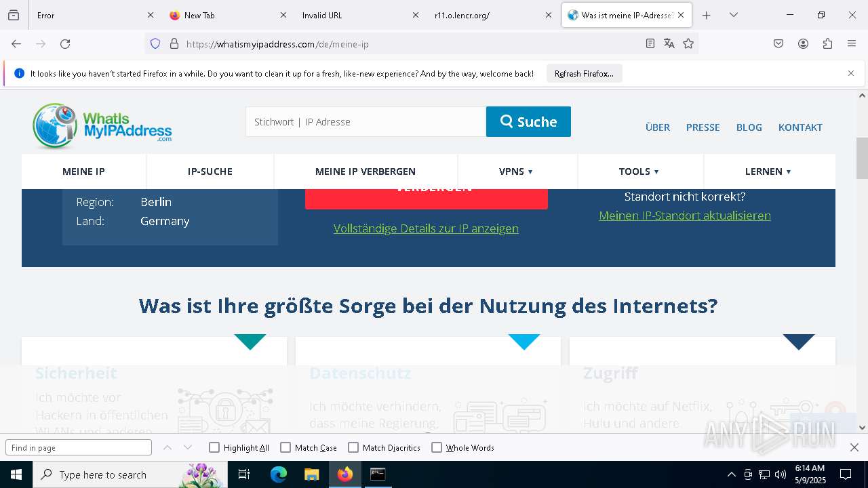Open a new tab
Image resolution: width=868 pixels, height=488 pixels.
(706, 15)
